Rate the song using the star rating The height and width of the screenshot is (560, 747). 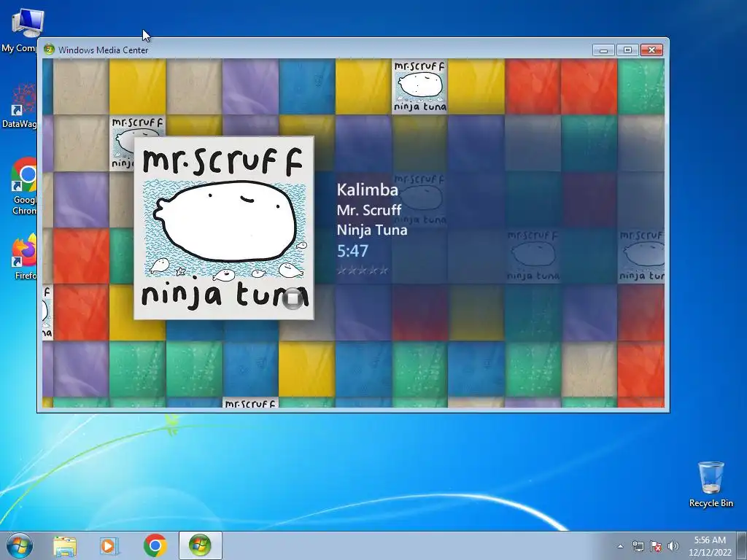tap(363, 271)
